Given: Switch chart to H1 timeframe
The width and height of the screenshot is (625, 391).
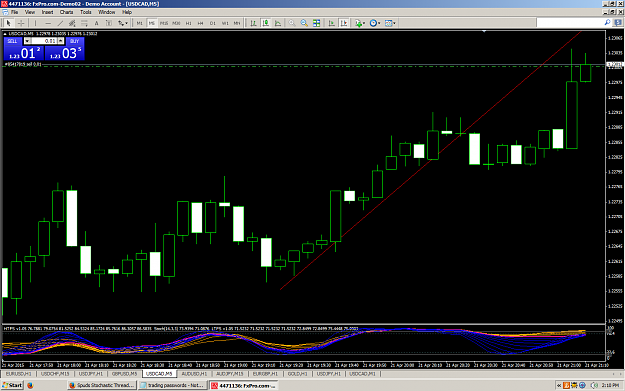Looking at the screenshot, I should pos(189,23).
